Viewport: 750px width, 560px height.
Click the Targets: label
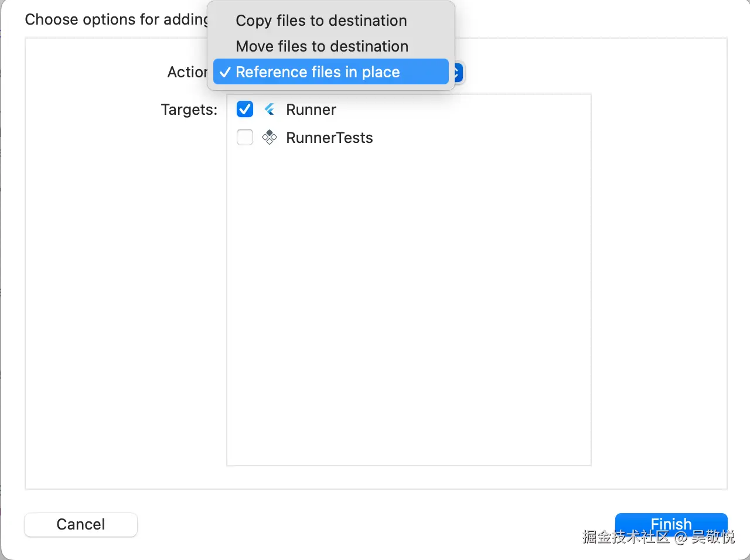[x=189, y=110]
